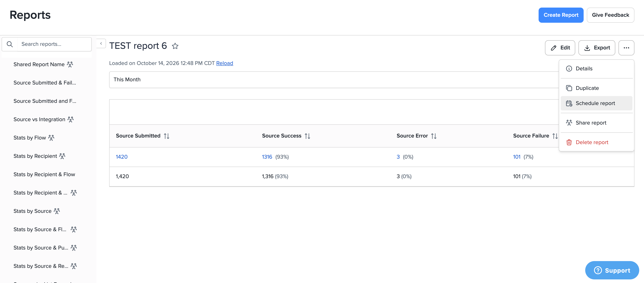Sort by Source Failure column arrows
Viewport: 644px width, 283px height.
pyautogui.click(x=555, y=136)
